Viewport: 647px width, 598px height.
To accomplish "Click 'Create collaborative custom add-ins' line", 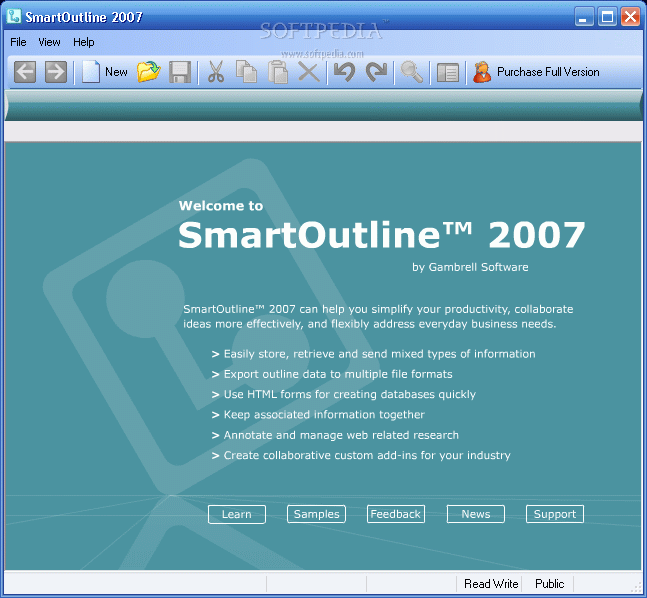I will 367,455.
